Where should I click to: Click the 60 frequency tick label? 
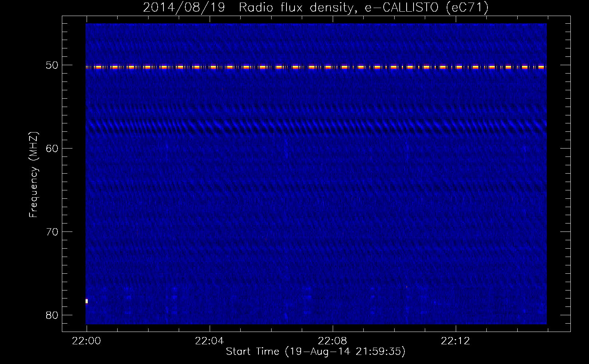52,148
